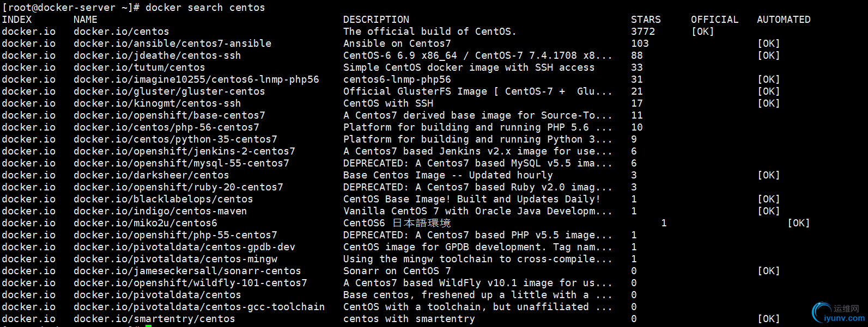
Task: Click the [OK] under the OFFICIAL column
Action: 703,32
